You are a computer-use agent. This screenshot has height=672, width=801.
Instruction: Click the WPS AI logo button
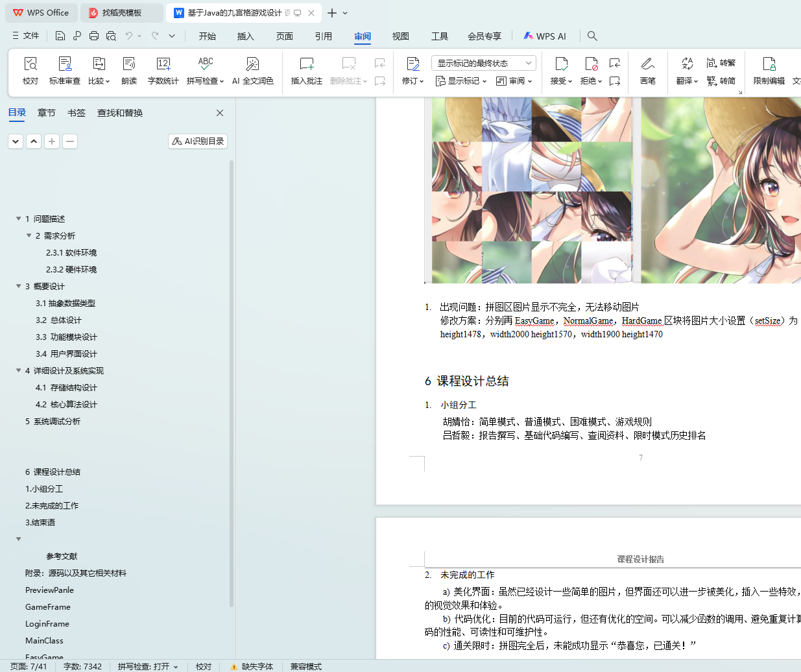[545, 36]
